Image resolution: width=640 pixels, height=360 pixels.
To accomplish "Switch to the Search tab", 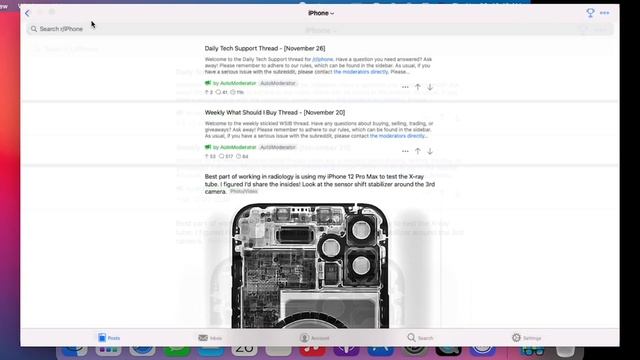I will (420, 338).
